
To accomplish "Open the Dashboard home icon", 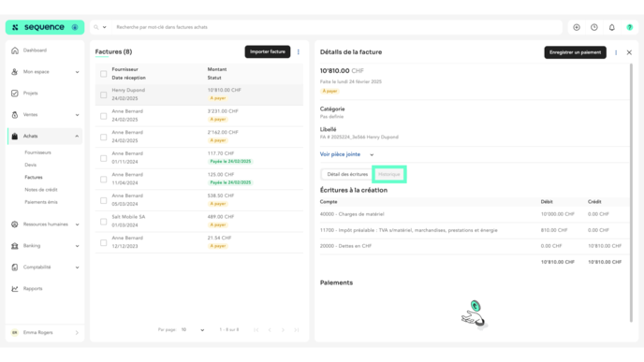I will (15, 51).
